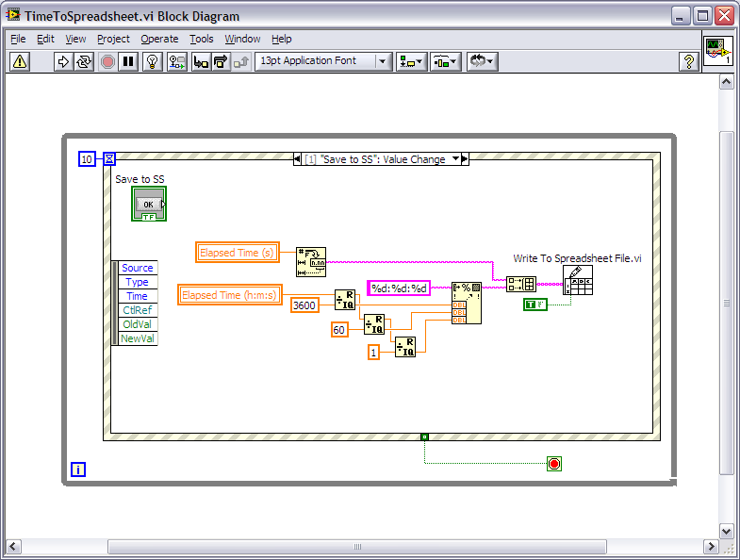Click Context Help question mark button
The height and width of the screenshot is (560, 740).
point(689,62)
